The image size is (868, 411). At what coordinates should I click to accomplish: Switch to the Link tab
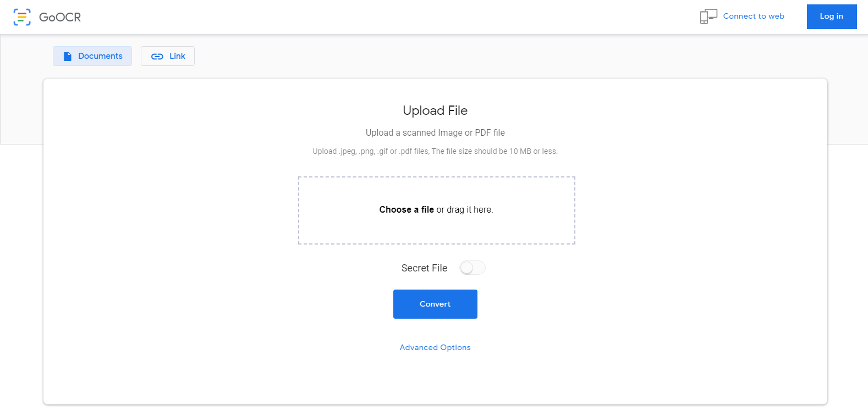click(x=168, y=55)
